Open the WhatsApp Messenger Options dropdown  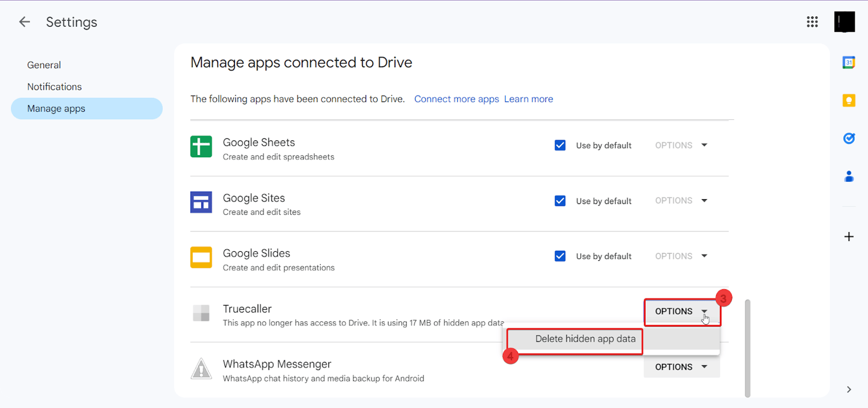pos(682,367)
